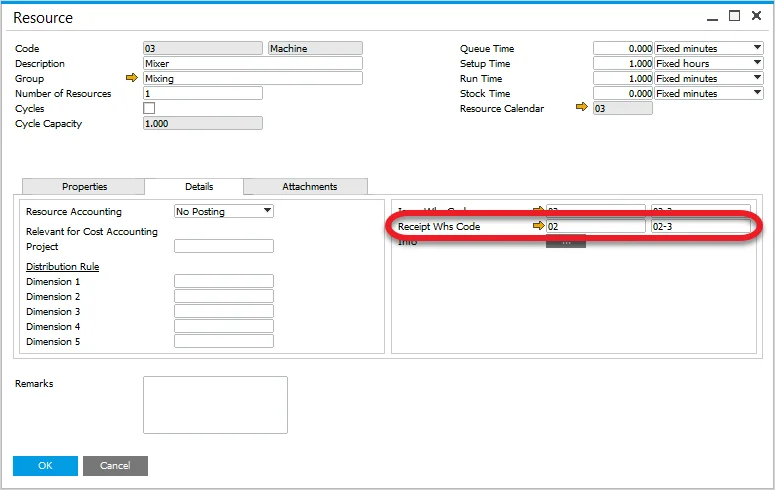Click the Dimension 3 field
The image size is (775, 490).
224,311
